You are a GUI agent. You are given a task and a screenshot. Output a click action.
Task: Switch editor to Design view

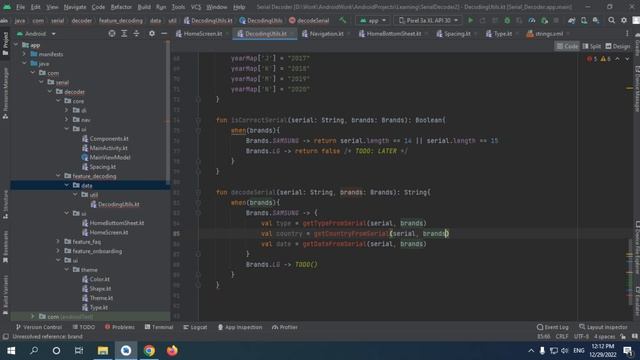click(618, 47)
